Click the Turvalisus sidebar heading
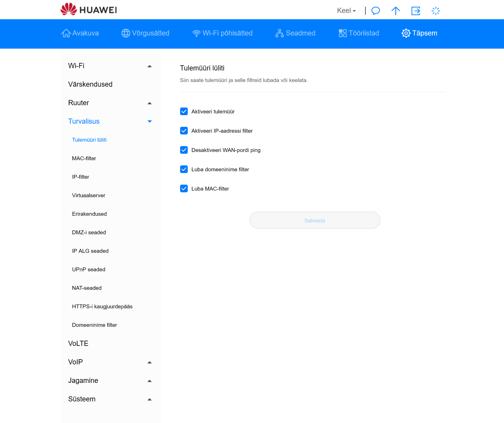 pos(84,121)
